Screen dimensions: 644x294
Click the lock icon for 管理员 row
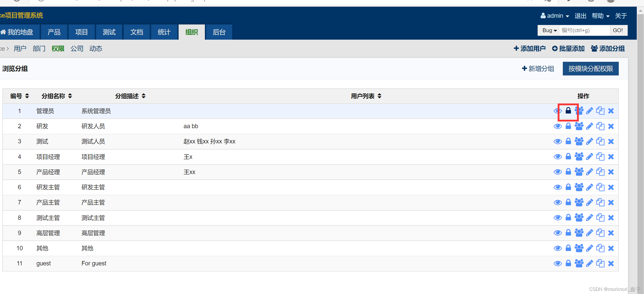point(568,111)
